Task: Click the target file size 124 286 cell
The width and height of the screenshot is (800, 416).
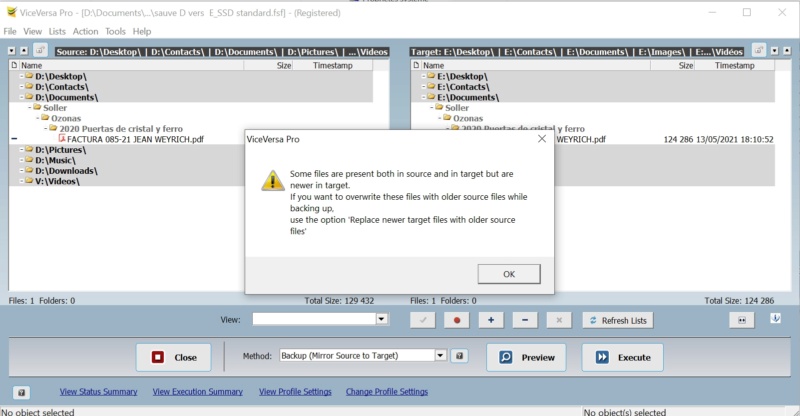Action: pyautogui.click(x=678, y=139)
